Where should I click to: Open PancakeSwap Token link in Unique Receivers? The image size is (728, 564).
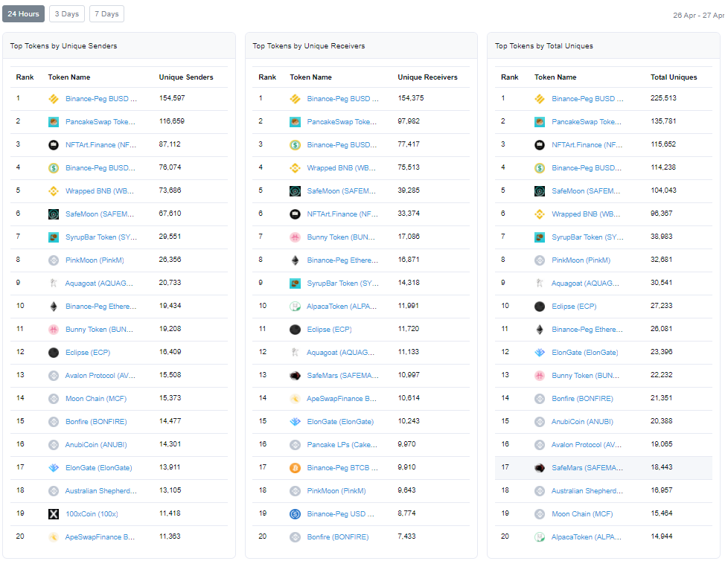[x=342, y=122]
